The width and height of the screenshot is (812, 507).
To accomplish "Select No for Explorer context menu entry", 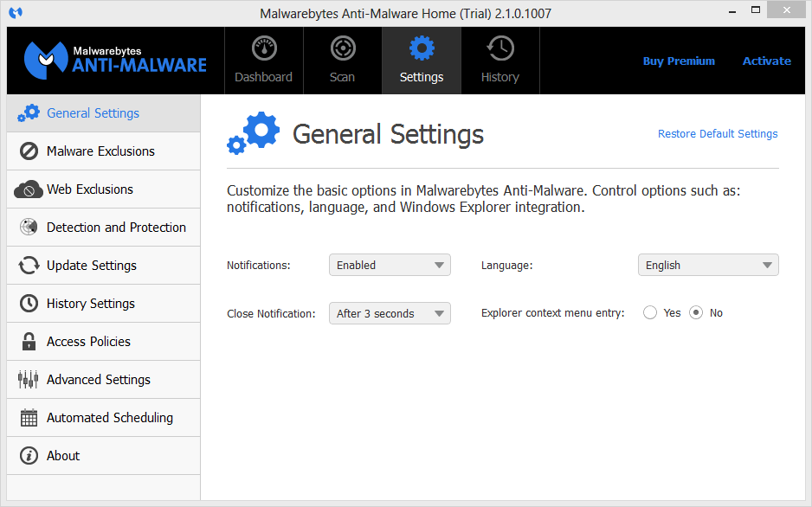I will (x=696, y=312).
